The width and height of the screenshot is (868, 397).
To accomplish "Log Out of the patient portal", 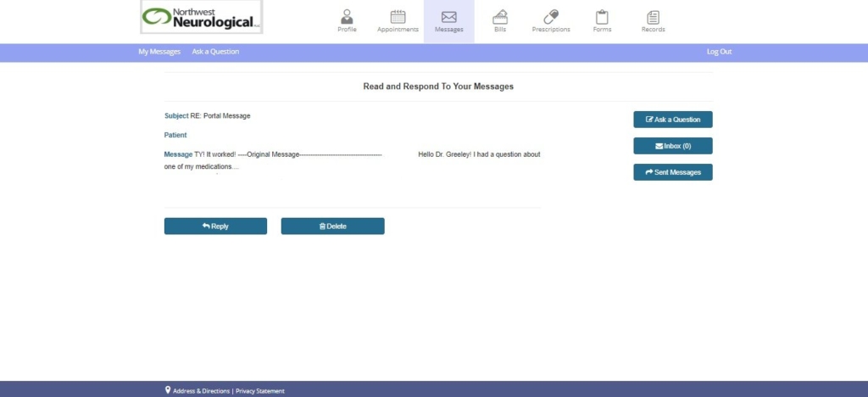I will coord(719,52).
